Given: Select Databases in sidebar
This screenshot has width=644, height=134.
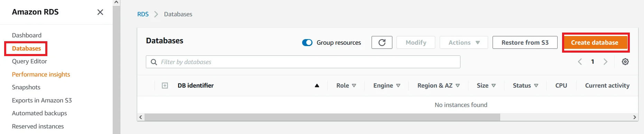Looking at the screenshot, I should point(26,48).
